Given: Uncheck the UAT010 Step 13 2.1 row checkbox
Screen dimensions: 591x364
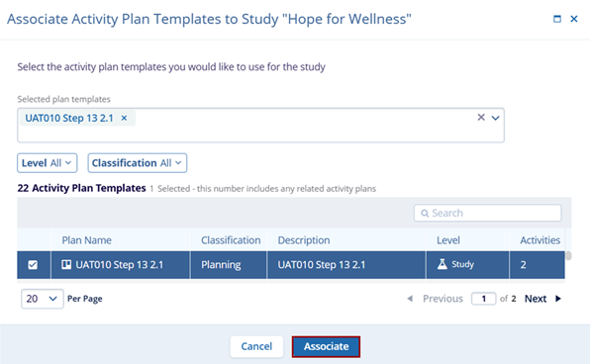Looking at the screenshot, I should (x=33, y=265).
